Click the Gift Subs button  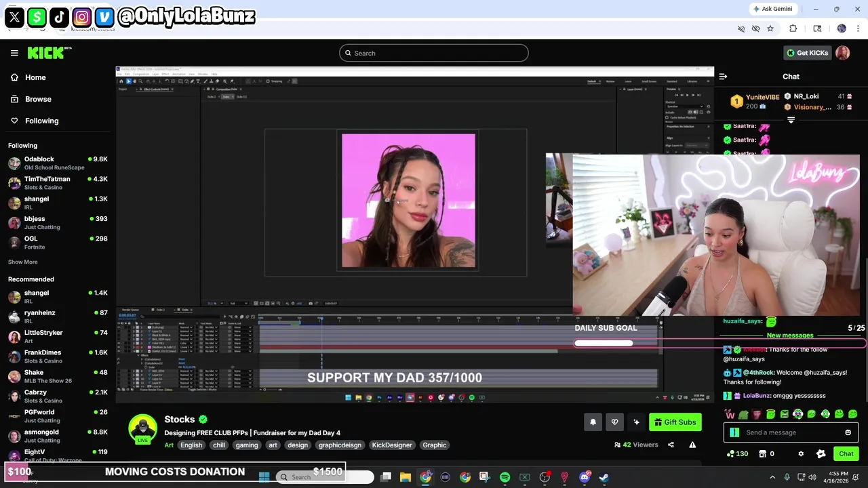click(675, 422)
